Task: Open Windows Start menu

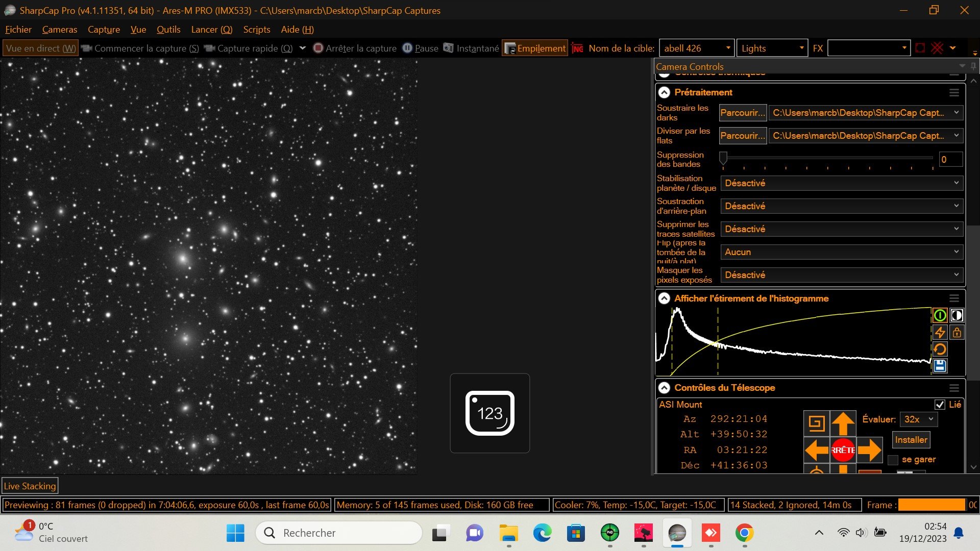Action: [235, 533]
